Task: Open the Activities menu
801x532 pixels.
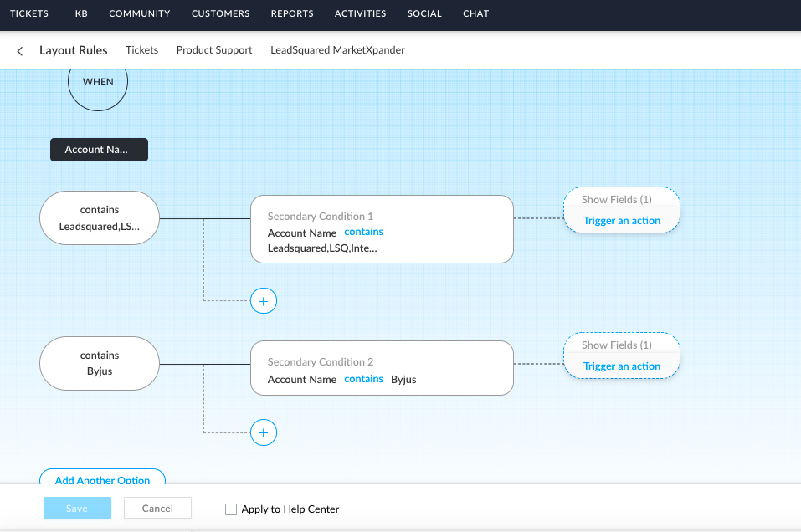Action: [360, 13]
